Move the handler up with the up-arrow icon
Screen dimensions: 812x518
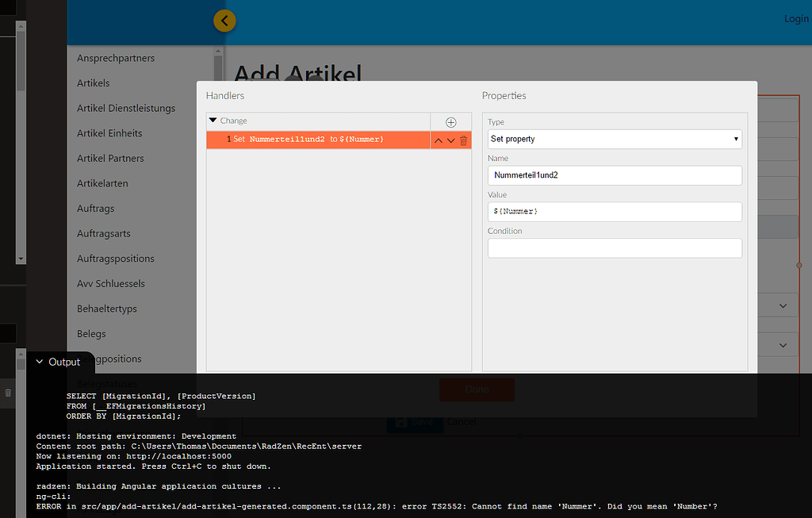438,140
